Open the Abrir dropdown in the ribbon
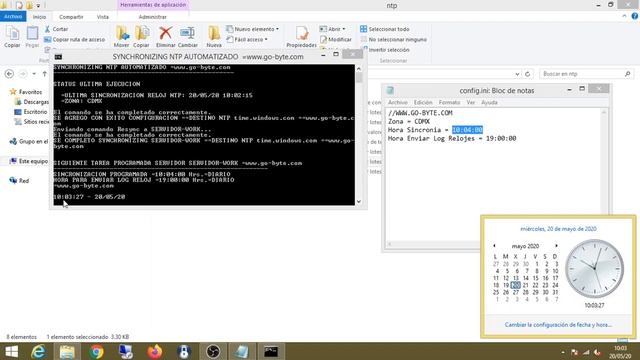 (333, 29)
